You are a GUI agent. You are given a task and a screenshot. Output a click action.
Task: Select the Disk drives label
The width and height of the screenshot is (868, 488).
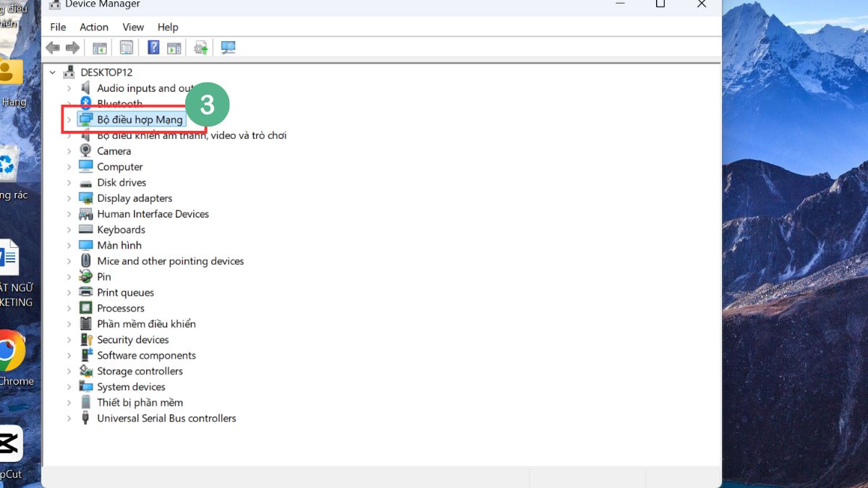pos(122,183)
